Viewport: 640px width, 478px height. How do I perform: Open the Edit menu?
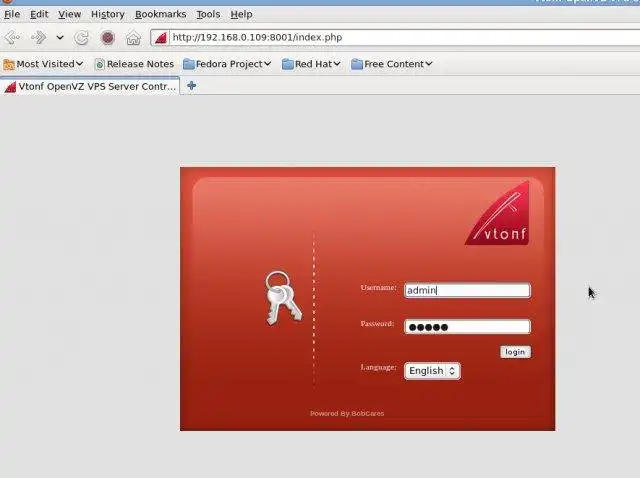tap(39, 14)
